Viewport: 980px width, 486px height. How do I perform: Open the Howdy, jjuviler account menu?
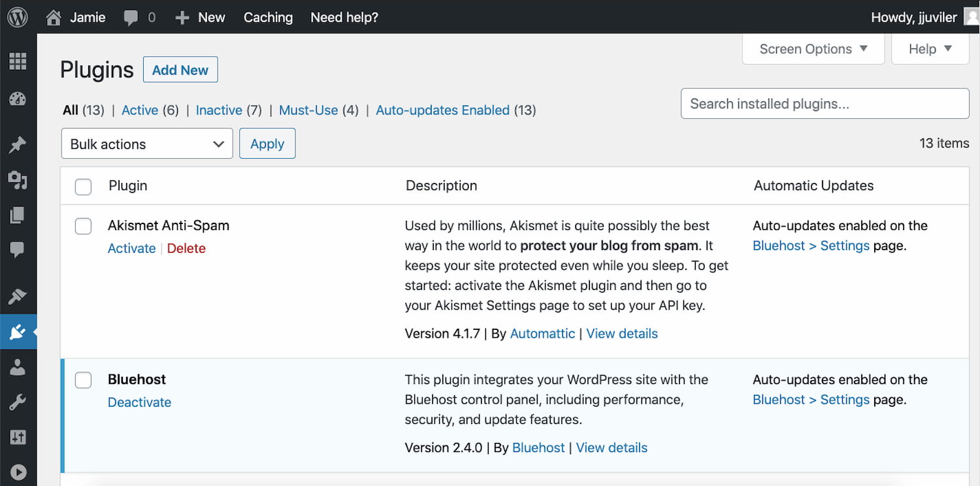pyautogui.click(x=913, y=18)
